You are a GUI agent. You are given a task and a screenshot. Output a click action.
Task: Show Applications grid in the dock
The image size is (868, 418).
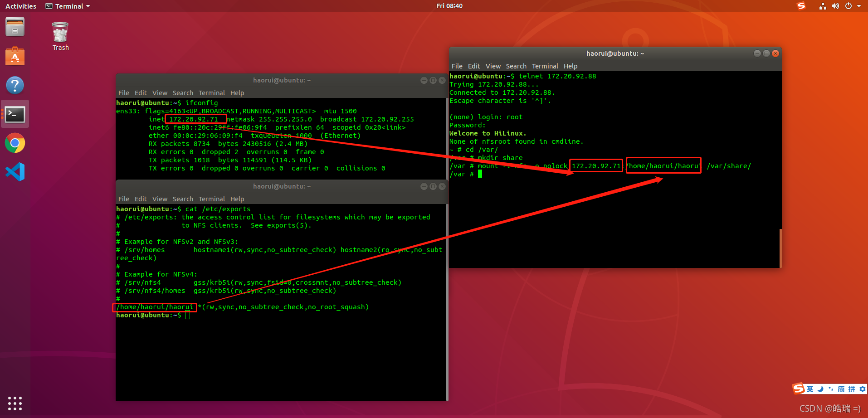pyautogui.click(x=15, y=403)
